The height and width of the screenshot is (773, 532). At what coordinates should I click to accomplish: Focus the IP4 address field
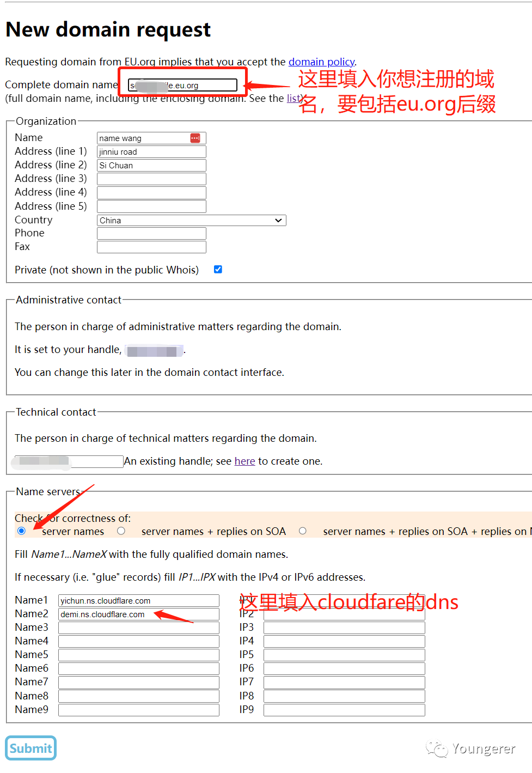tap(344, 641)
